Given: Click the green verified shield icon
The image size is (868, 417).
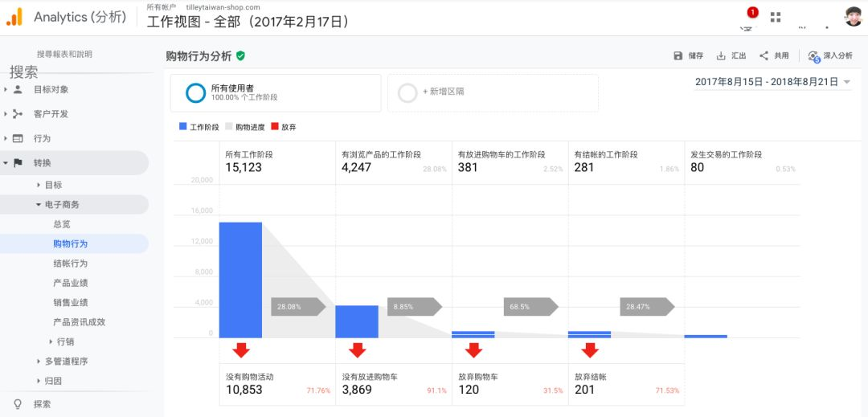Looking at the screenshot, I should click(x=240, y=56).
